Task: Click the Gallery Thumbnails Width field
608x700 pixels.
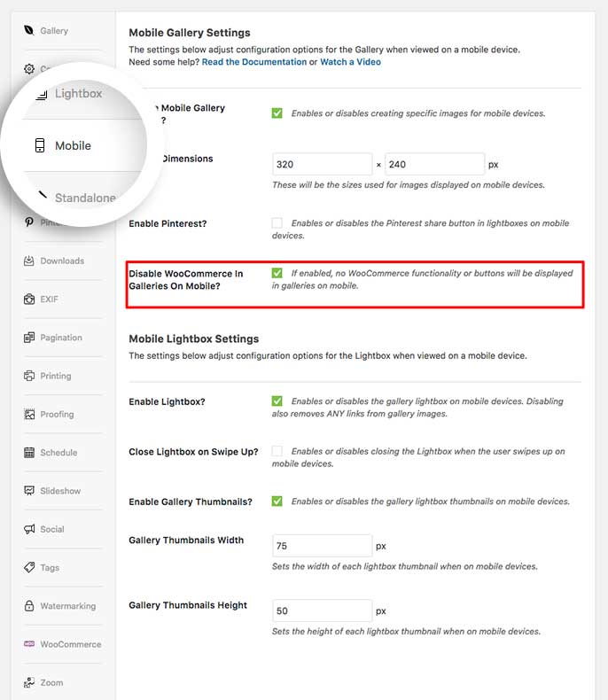Action: pos(322,546)
